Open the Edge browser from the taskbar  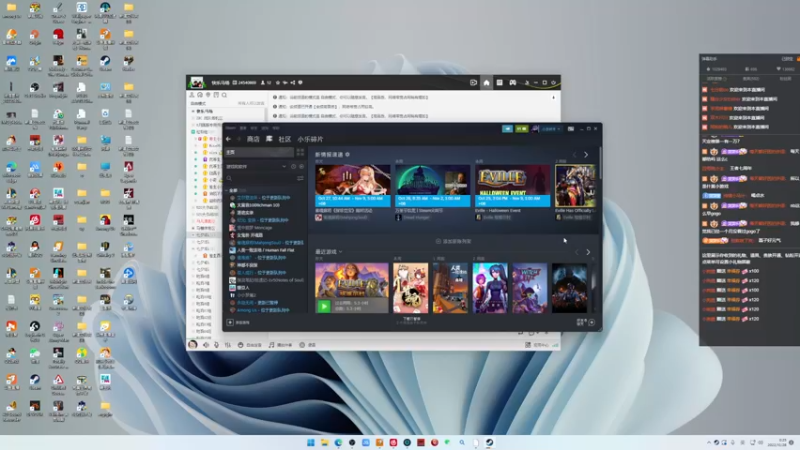(338, 442)
